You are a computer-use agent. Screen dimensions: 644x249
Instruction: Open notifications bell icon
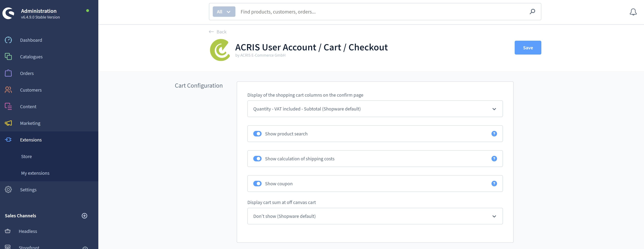click(633, 12)
